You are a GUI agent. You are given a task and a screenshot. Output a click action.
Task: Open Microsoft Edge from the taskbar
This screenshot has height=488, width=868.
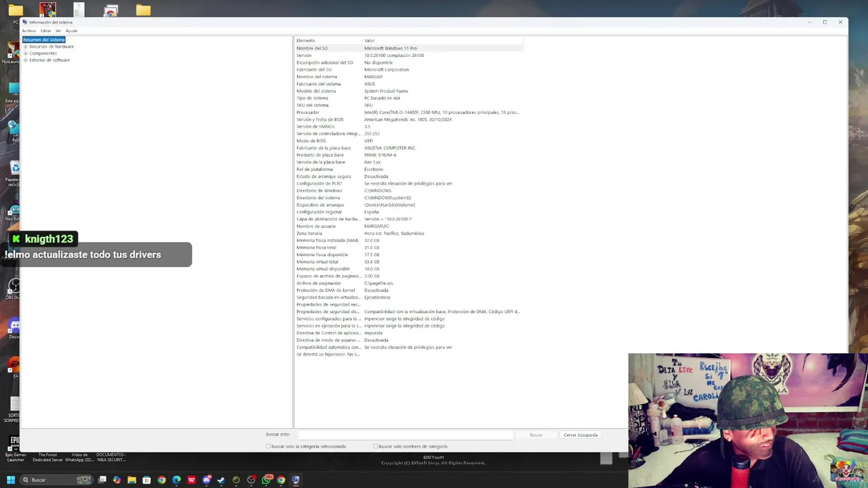click(x=176, y=480)
